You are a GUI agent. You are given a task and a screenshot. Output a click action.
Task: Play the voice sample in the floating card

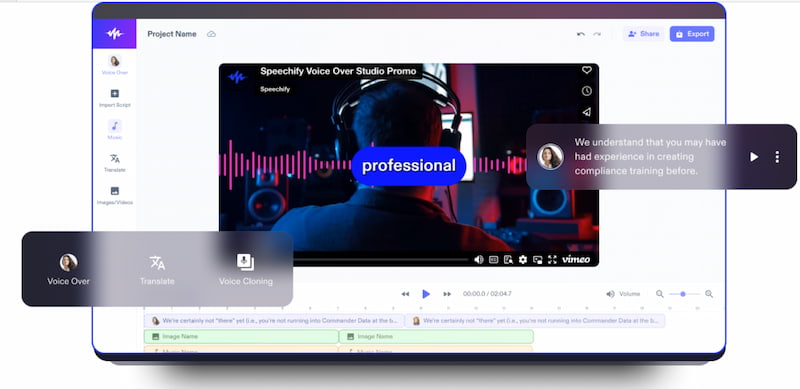[x=754, y=157]
